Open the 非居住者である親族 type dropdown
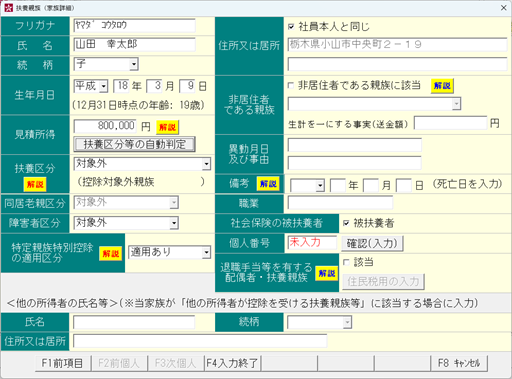The width and height of the screenshot is (512, 379). pyautogui.click(x=456, y=104)
